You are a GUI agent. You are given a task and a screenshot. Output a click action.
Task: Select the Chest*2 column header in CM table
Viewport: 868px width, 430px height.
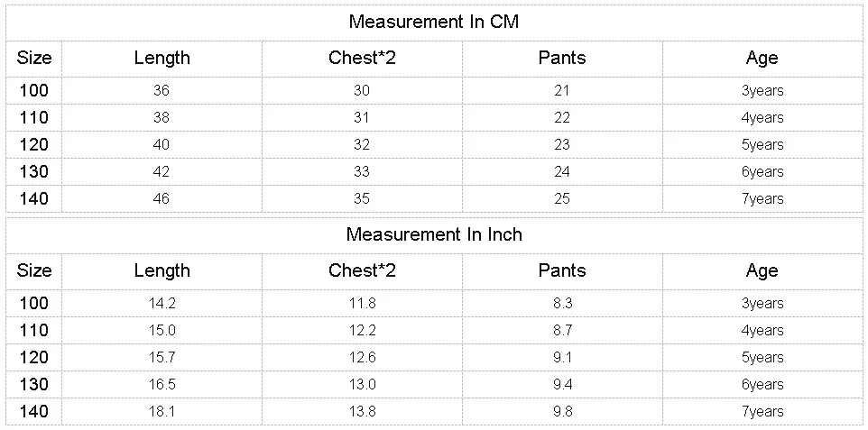pyautogui.click(x=362, y=58)
